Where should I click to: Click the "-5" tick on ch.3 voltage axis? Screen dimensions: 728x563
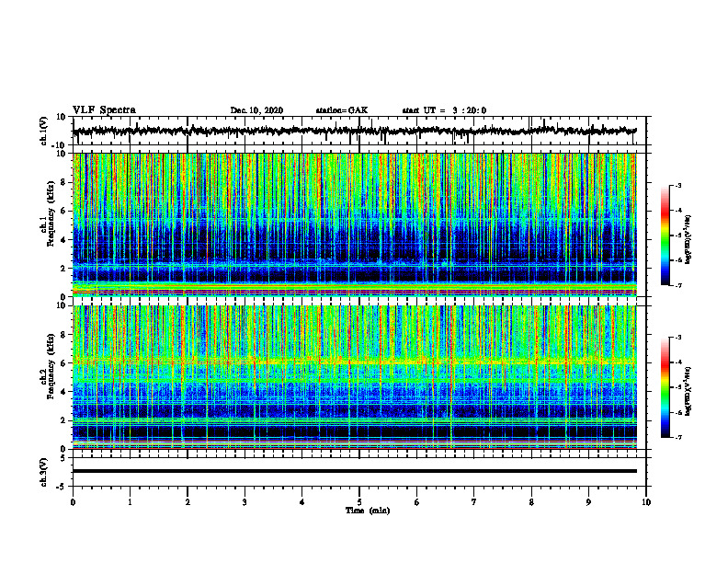(62, 487)
